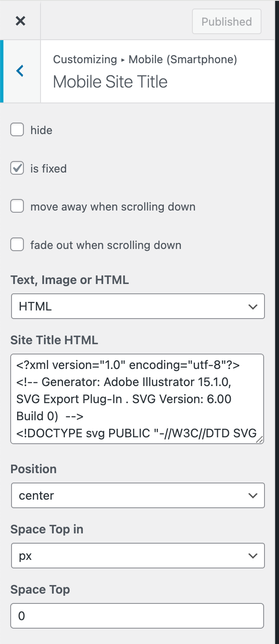Close the Customizer with the X icon

[x=20, y=21]
